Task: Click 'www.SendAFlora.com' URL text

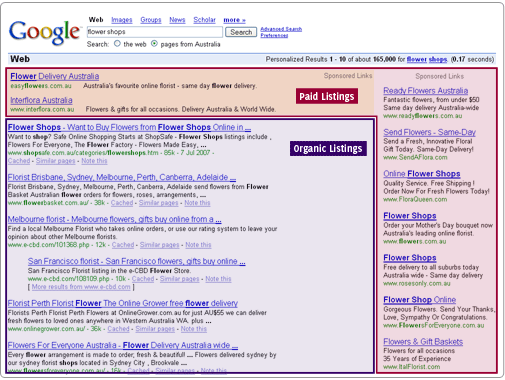Action: (x=415, y=157)
